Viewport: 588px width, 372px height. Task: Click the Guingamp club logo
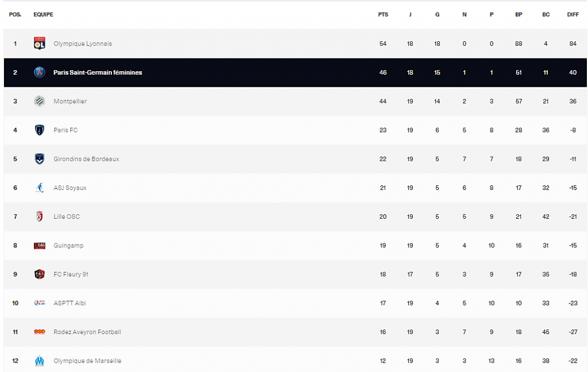(x=40, y=246)
